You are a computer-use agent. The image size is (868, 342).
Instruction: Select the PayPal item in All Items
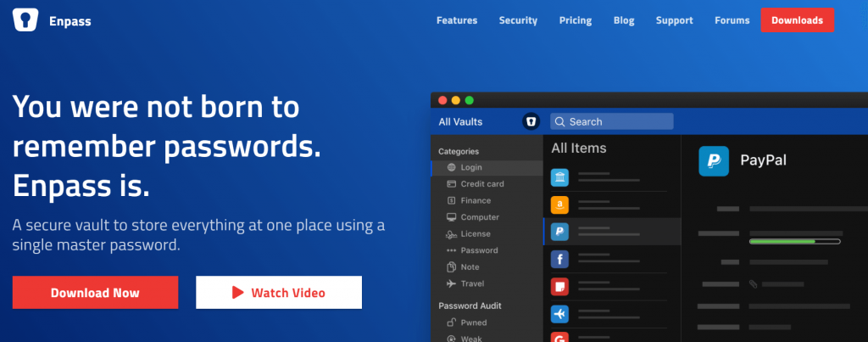click(x=612, y=231)
